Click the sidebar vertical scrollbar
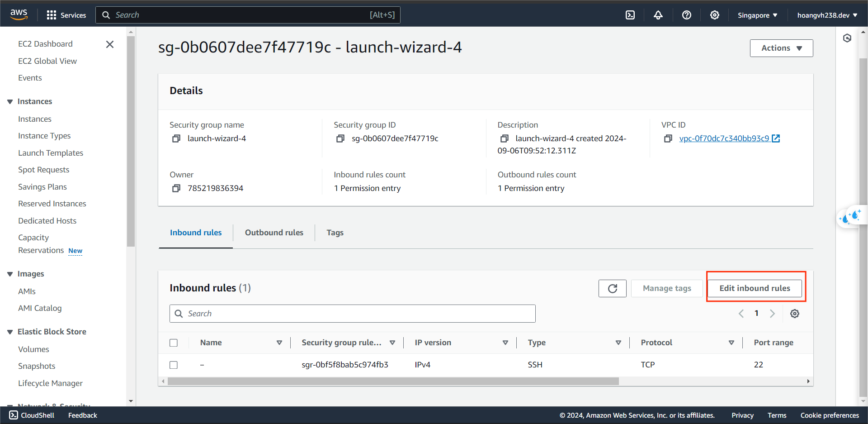 [x=131, y=141]
